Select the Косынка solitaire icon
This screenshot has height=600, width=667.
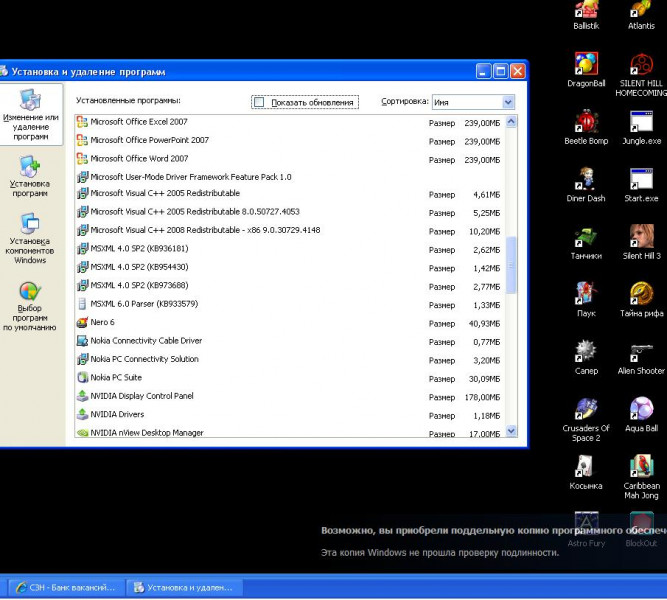point(586,472)
